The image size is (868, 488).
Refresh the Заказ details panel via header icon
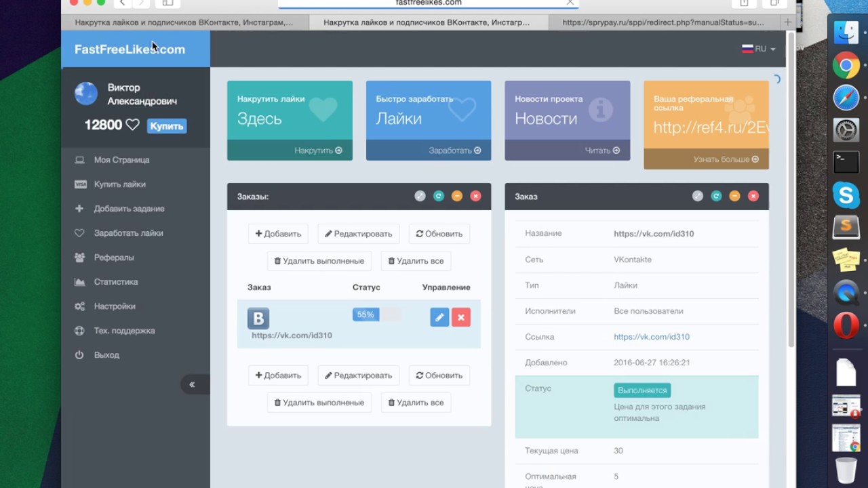tap(716, 196)
